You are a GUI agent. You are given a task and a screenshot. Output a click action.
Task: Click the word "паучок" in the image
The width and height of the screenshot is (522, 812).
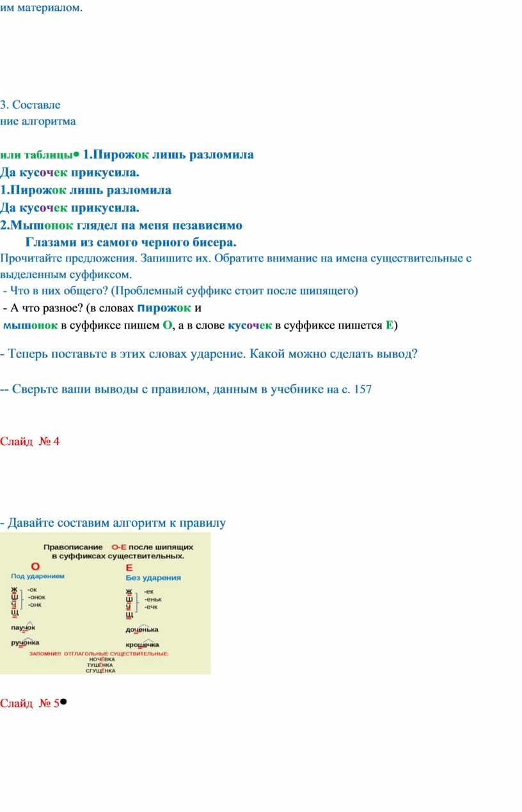tap(23, 629)
